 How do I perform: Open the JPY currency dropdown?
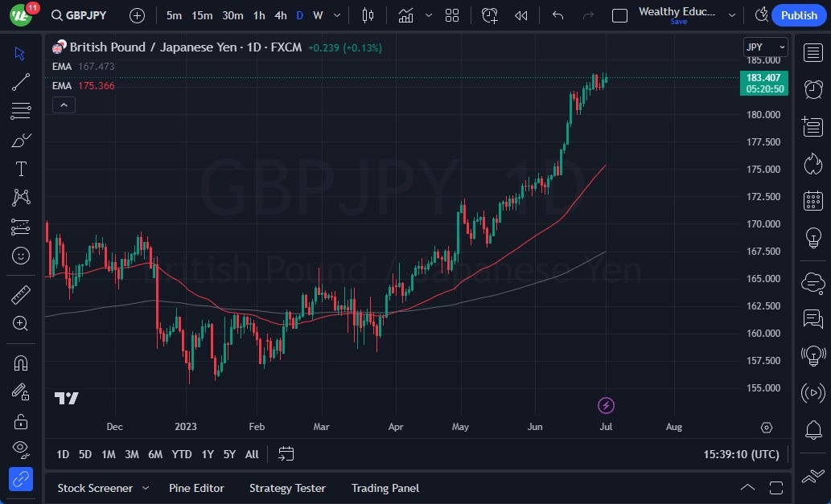tap(763, 47)
